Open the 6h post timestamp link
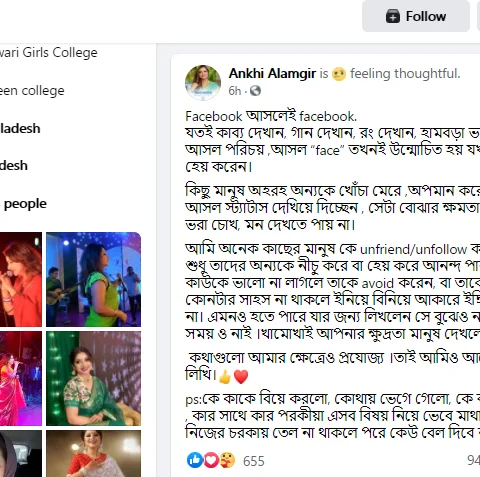 pyautogui.click(x=234, y=91)
